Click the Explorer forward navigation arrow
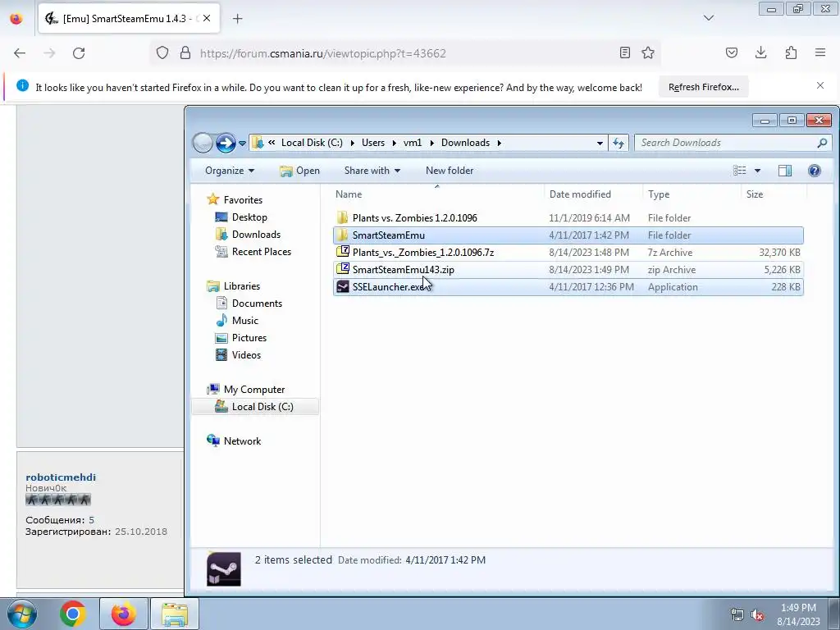This screenshot has height=630, width=840. [226, 143]
